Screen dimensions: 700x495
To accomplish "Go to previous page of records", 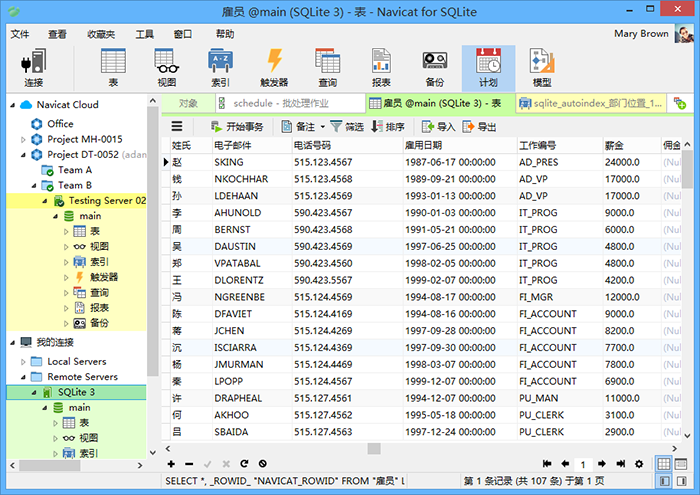I will click(x=565, y=464).
